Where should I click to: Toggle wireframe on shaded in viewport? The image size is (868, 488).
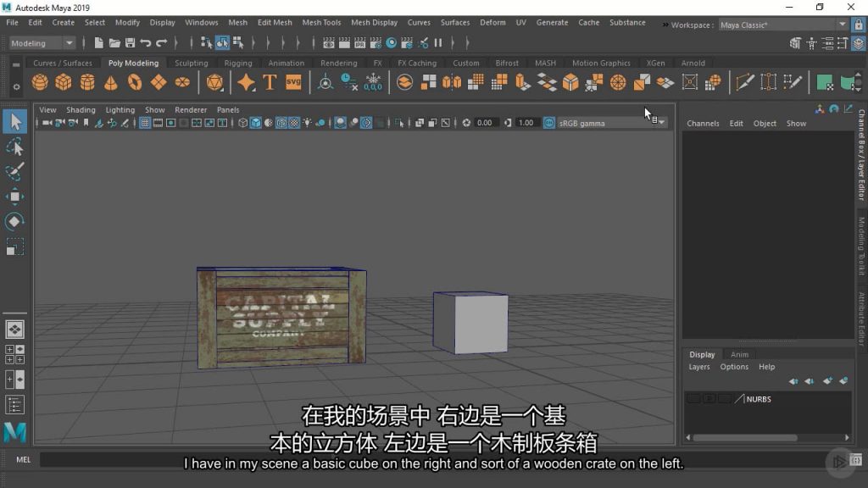pyautogui.click(x=281, y=123)
